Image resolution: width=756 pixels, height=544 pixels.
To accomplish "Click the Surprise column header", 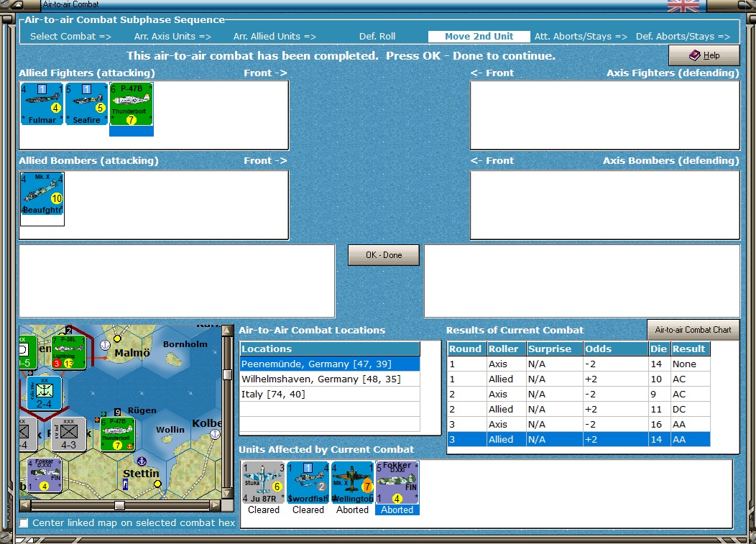I will 553,349.
